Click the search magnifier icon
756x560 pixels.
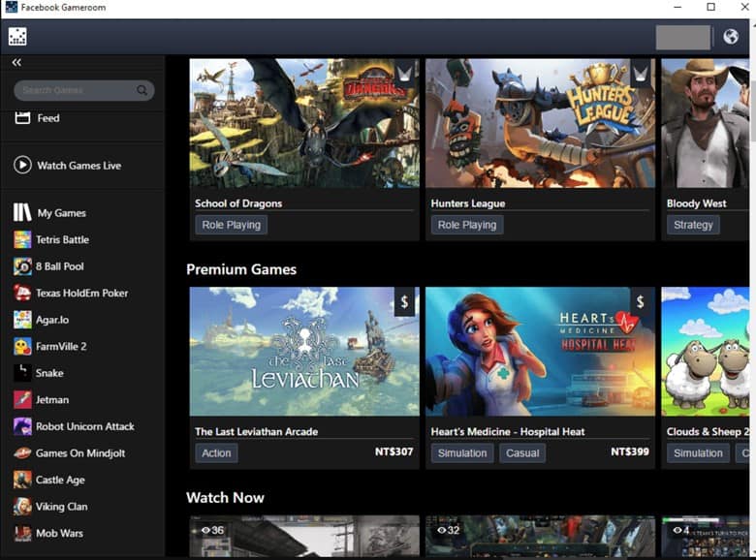click(142, 90)
